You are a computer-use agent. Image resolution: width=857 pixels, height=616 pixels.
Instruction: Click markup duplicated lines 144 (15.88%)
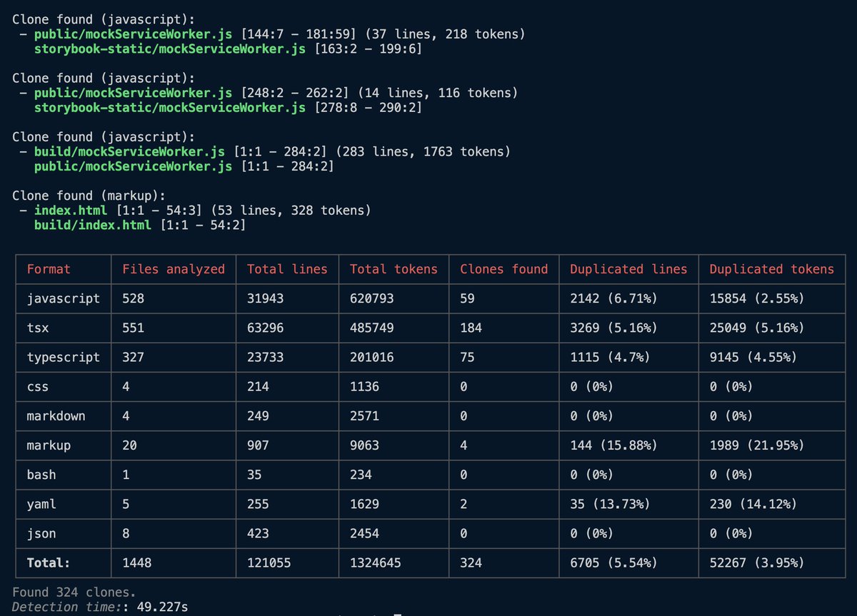[x=613, y=445]
